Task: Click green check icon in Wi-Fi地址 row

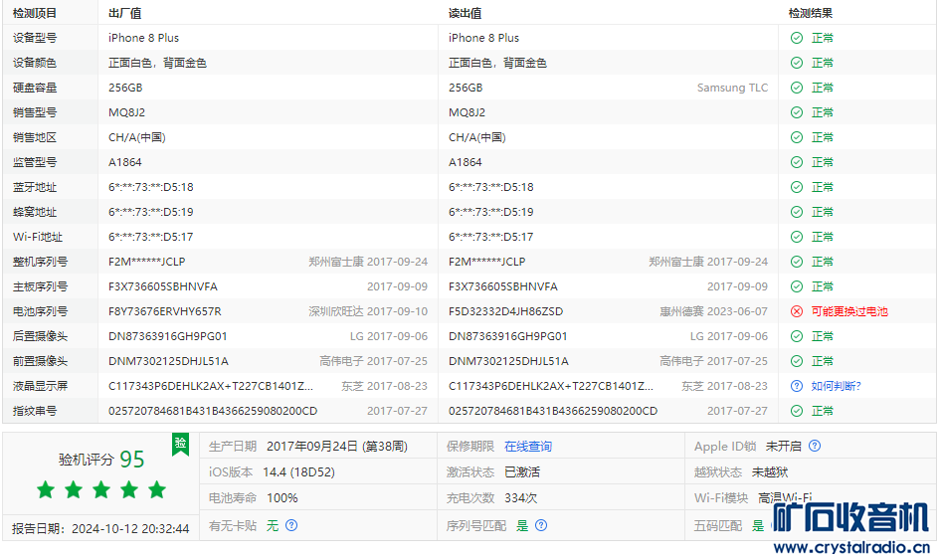Action: coord(796,237)
